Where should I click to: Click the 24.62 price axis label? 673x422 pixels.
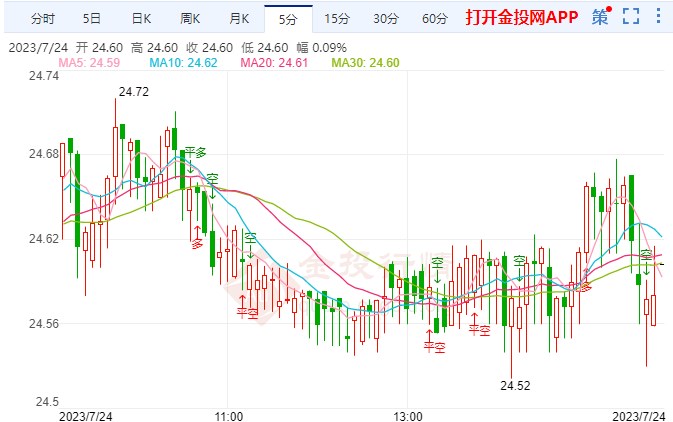(44, 238)
